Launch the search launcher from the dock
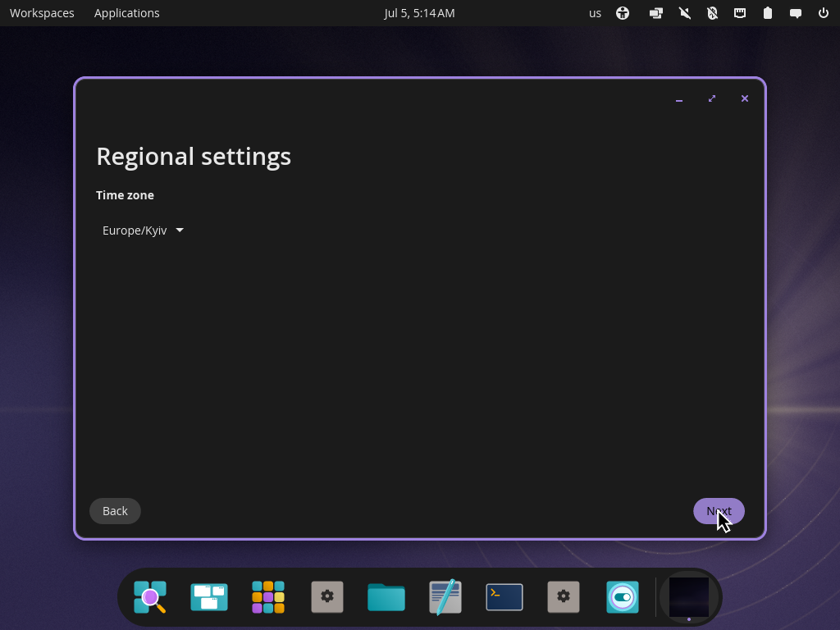Screen dimensions: 840x630 [x=150, y=597]
